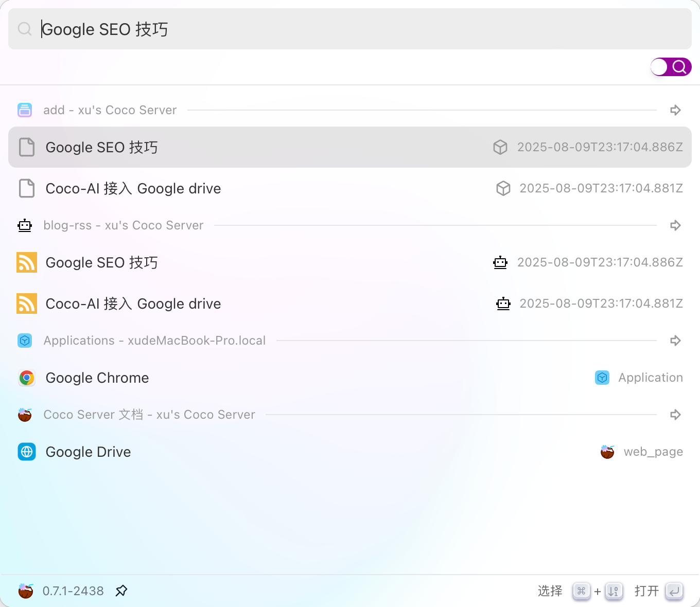Click the RSS icon next to Google SEO 技巧
This screenshot has height=607, width=700.
pos(27,262)
